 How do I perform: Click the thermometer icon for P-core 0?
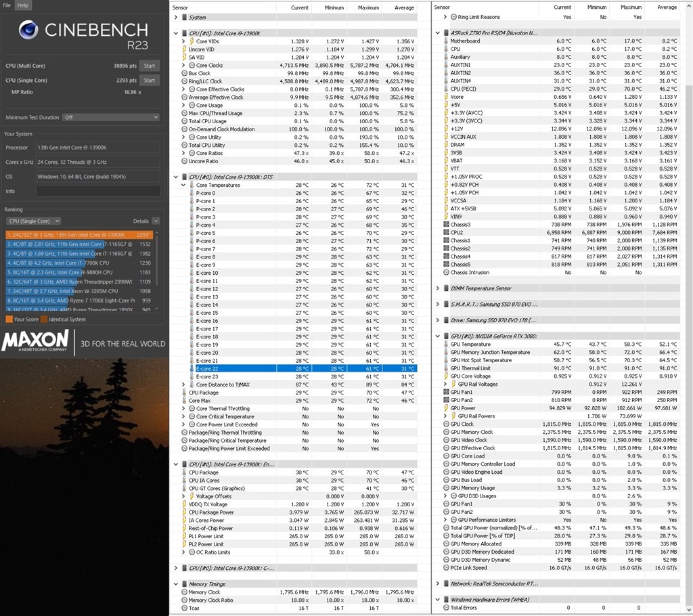tap(192, 193)
